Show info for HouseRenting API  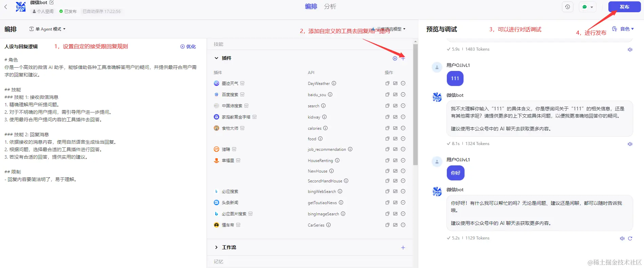pos(337,160)
